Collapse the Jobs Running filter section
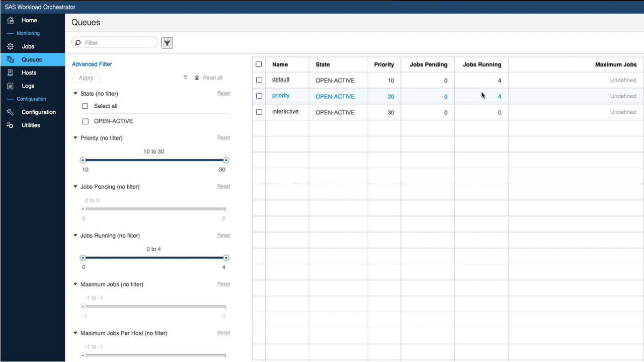Screen dimensions: 644x362 [x=75, y=236]
